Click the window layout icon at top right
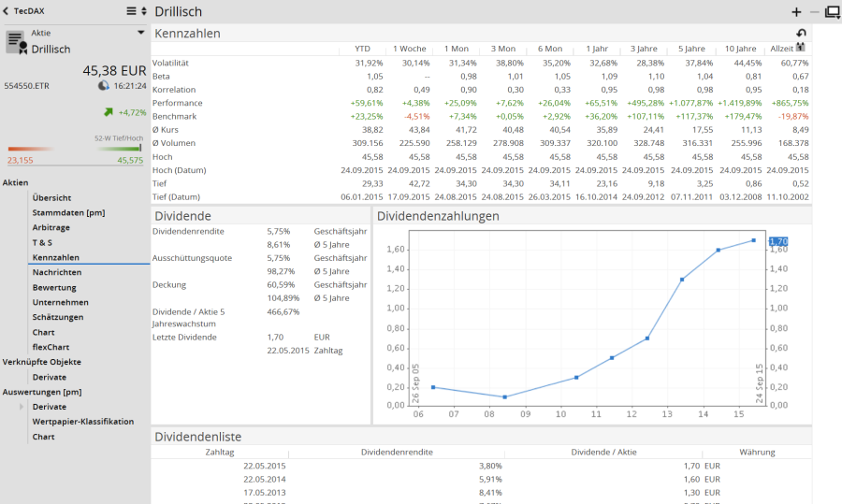This screenshot has width=842, height=504. tap(831, 12)
